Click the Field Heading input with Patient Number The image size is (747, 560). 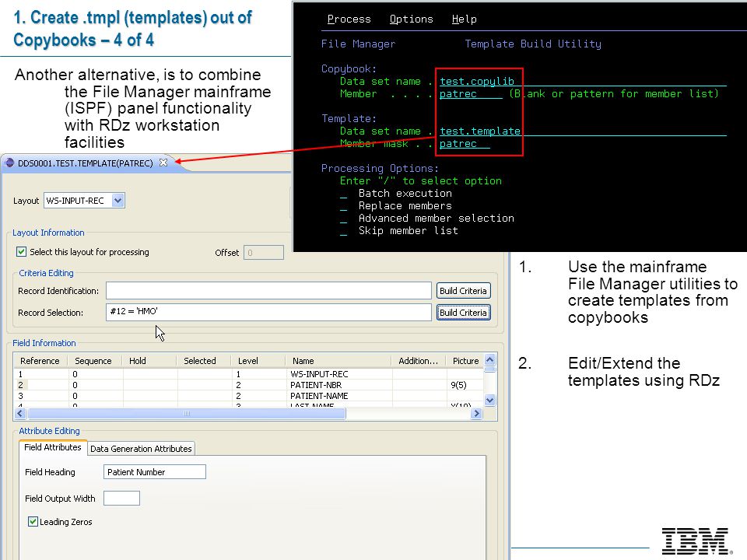(x=155, y=472)
